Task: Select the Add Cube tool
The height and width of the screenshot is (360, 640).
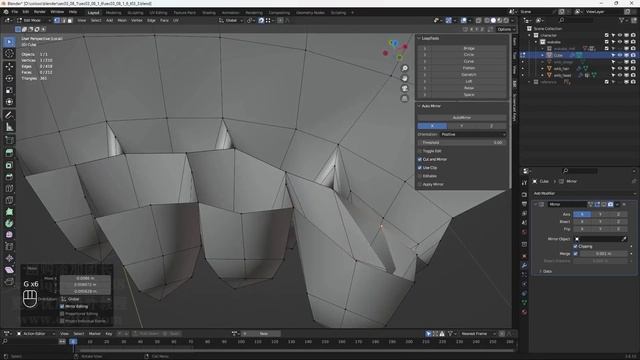Action: point(9,140)
